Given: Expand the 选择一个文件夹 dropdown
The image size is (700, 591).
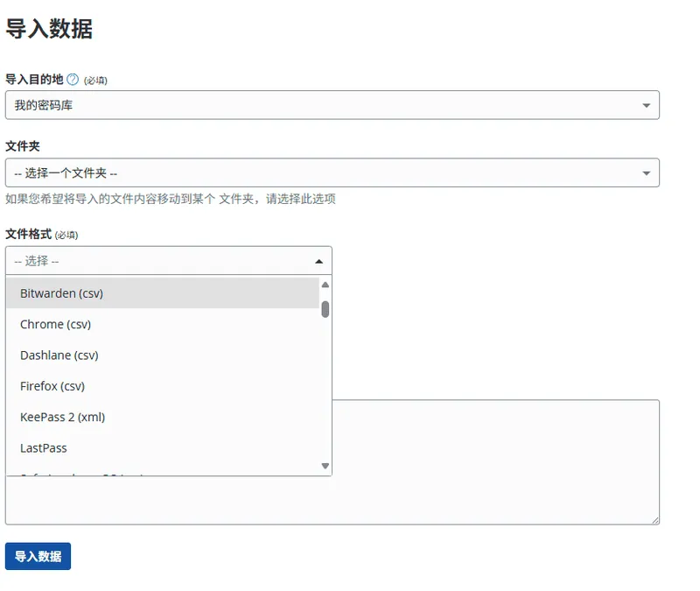Looking at the screenshot, I should coord(332,172).
